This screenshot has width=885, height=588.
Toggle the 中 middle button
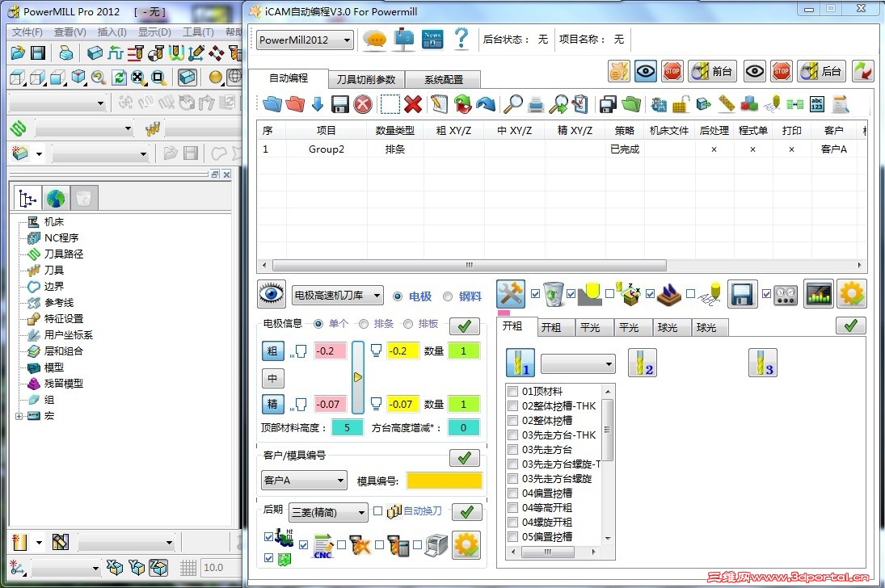click(272, 378)
